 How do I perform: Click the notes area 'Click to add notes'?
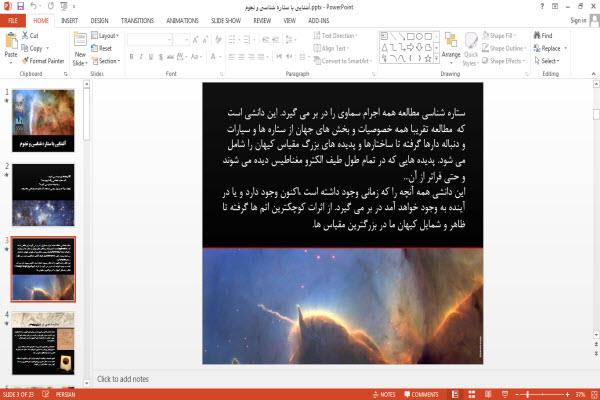tap(122, 379)
